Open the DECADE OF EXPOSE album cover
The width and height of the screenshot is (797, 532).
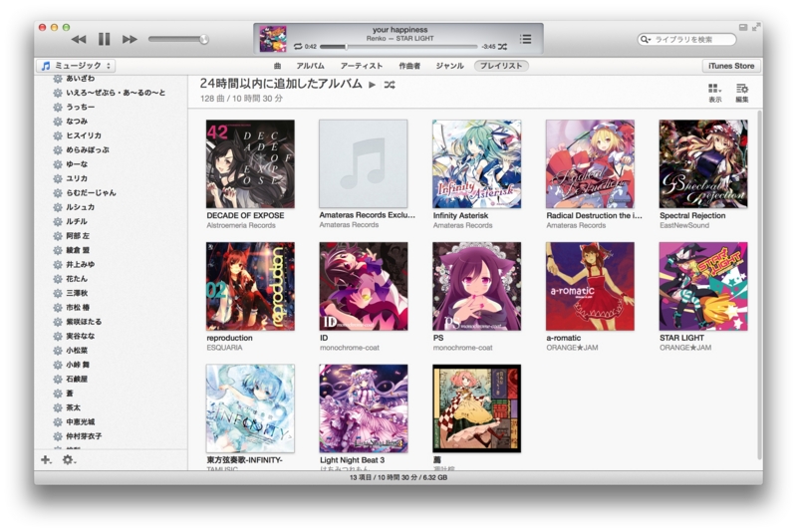[250, 163]
